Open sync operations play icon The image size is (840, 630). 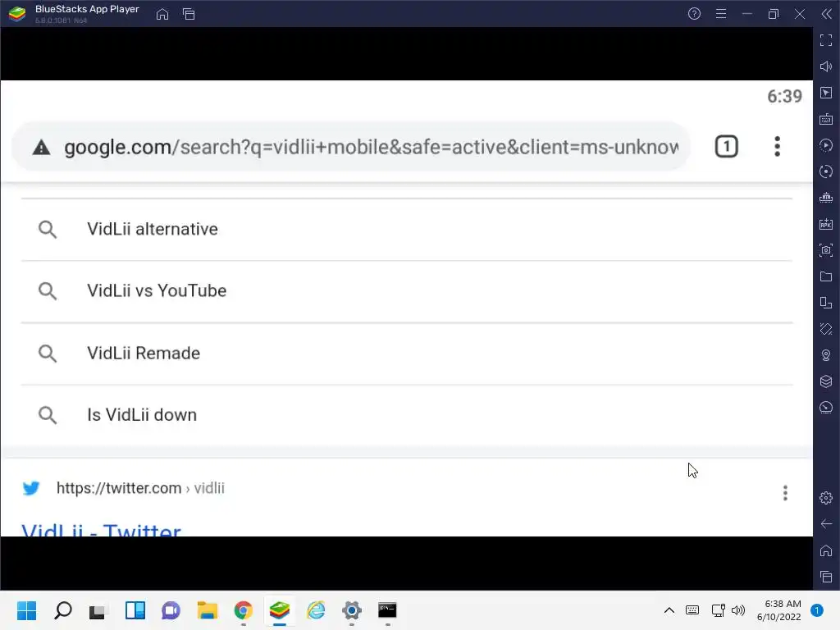826,145
